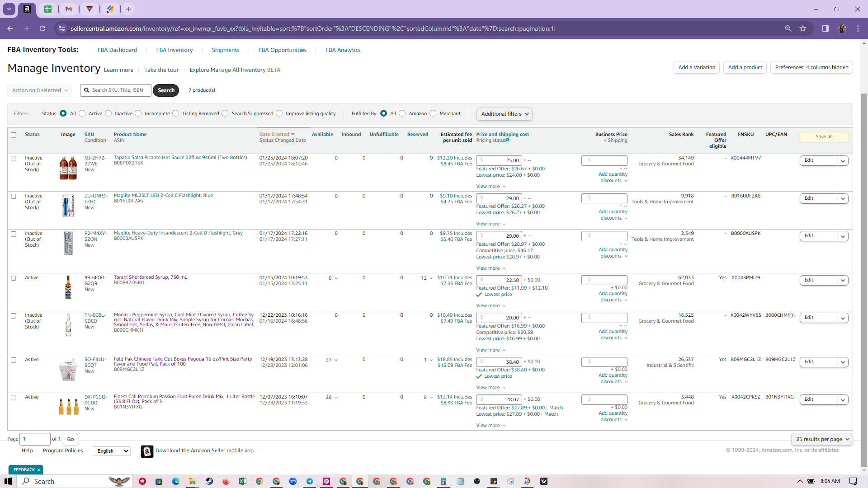The image size is (868, 488).
Task: Open the English language dropdown
Action: [111, 451]
